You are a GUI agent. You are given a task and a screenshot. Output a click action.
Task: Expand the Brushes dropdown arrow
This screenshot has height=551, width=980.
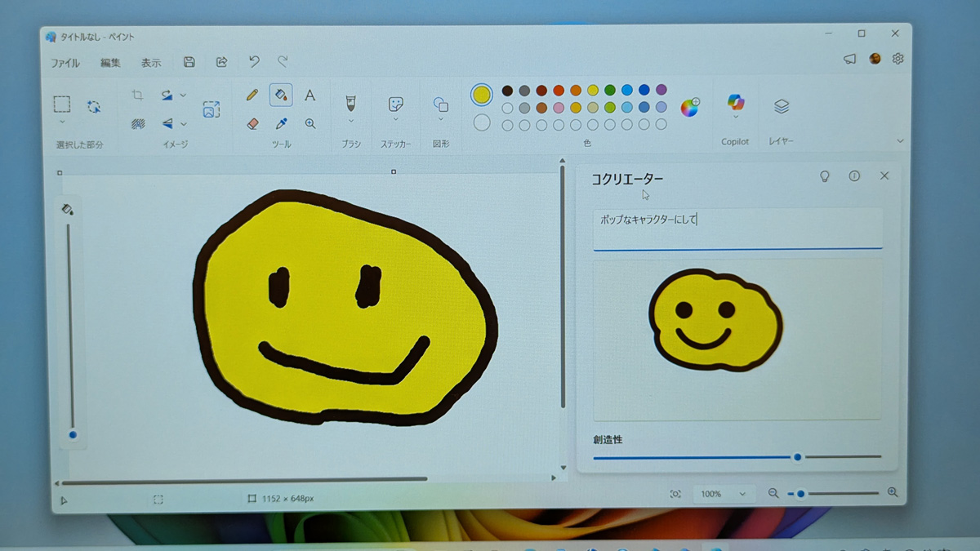click(x=350, y=122)
